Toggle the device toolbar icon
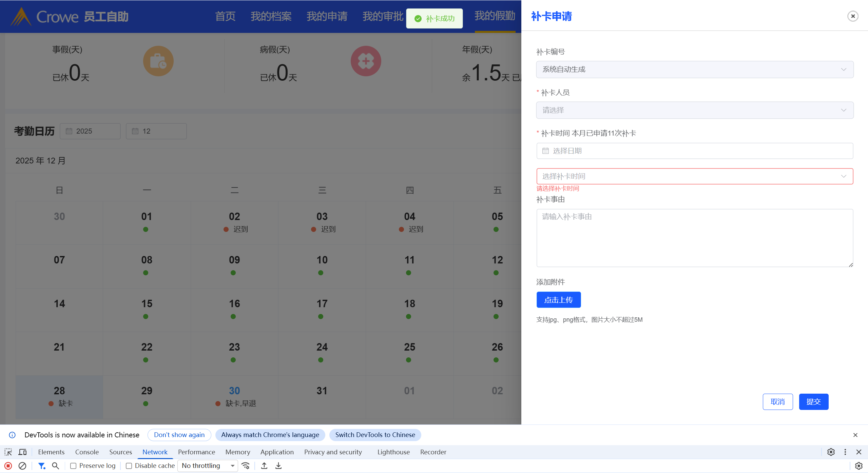 pyautogui.click(x=23, y=452)
